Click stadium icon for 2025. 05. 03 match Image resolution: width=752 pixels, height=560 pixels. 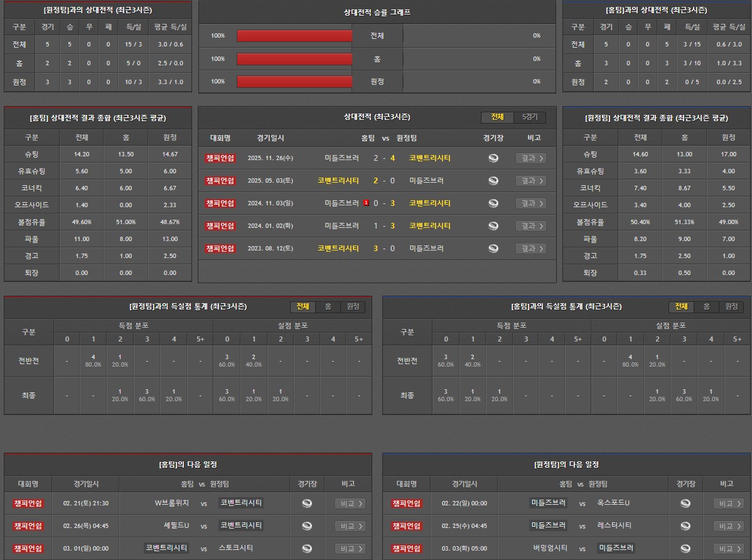pos(493,181)
